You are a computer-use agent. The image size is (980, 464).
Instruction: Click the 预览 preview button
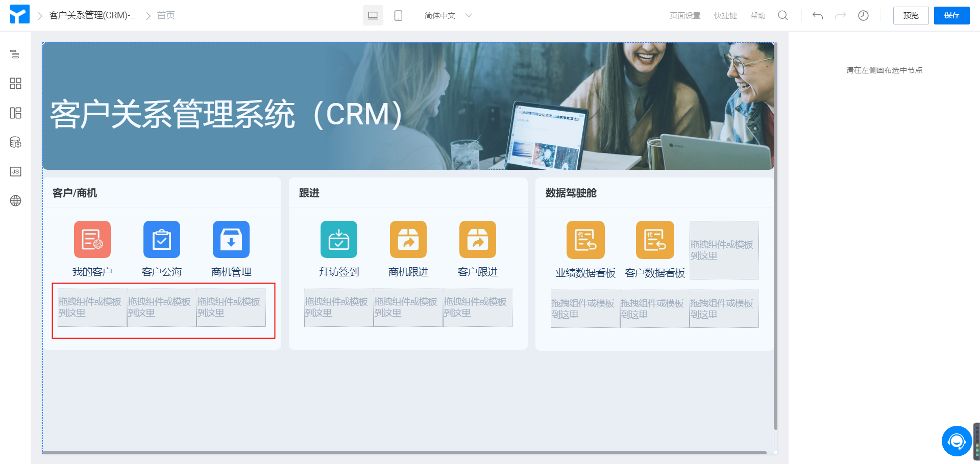point(911,15)
